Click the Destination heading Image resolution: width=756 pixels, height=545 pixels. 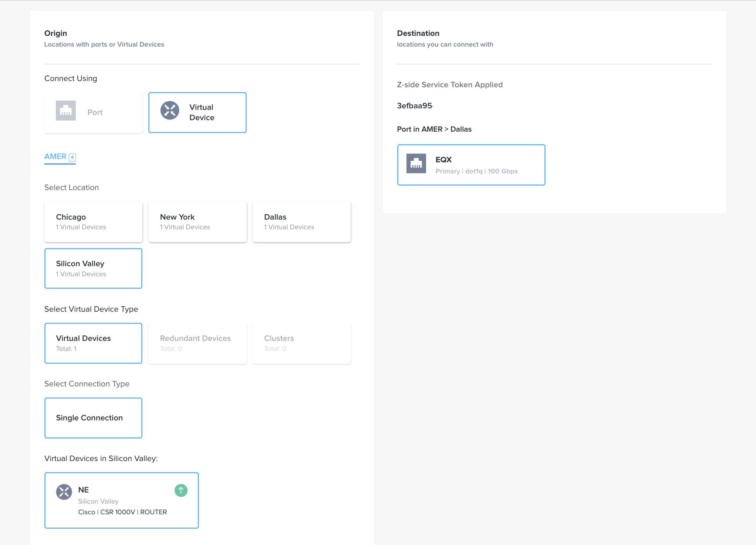[x=418, y=33]
